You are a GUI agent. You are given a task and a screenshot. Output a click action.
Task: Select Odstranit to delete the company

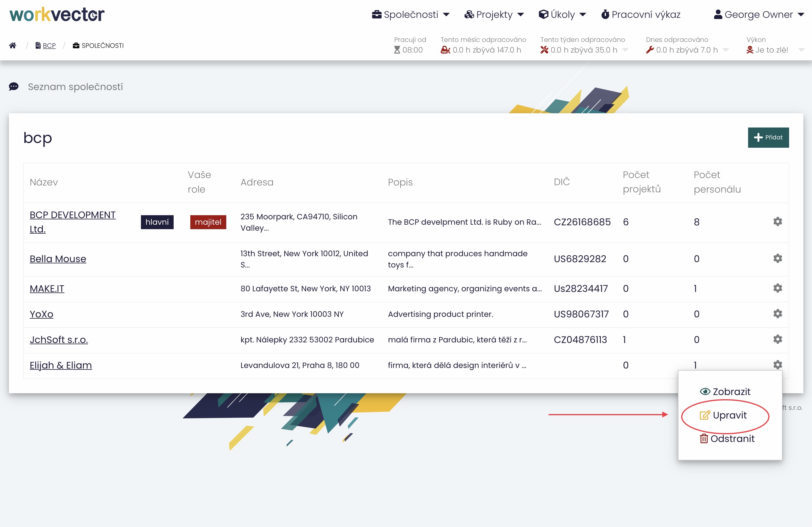pyautogui.click(x=727, y=439)
